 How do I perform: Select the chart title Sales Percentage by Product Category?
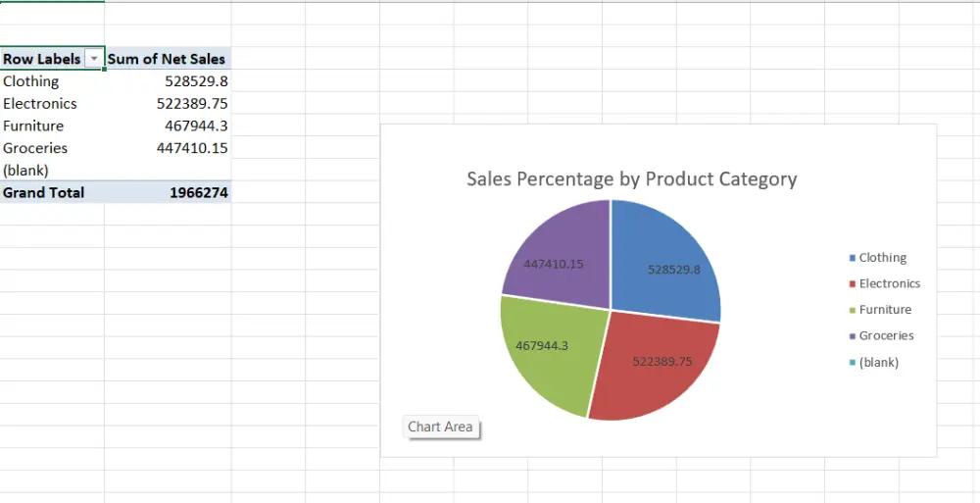tap(631, 178)
